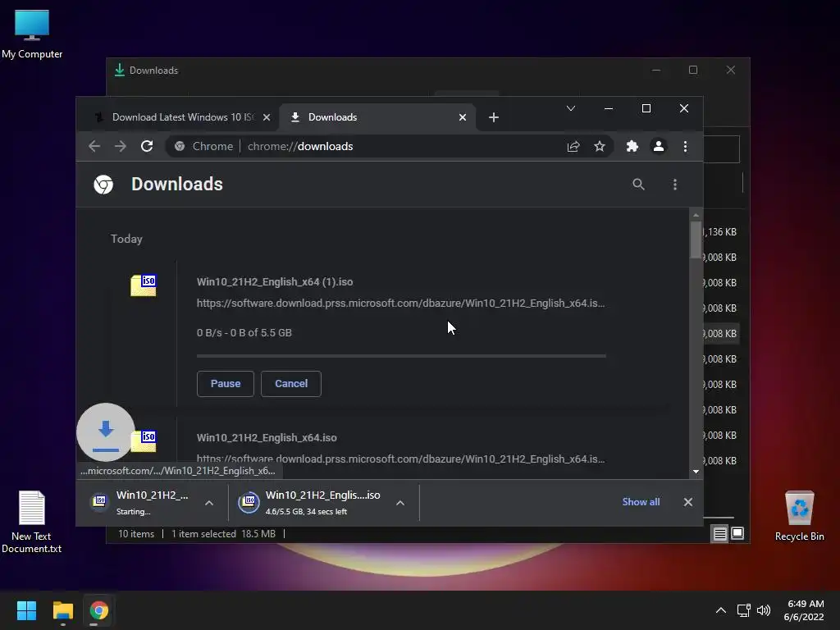
Task: Switch Explorer Downloads window to details view
Action: pos(719,533)
